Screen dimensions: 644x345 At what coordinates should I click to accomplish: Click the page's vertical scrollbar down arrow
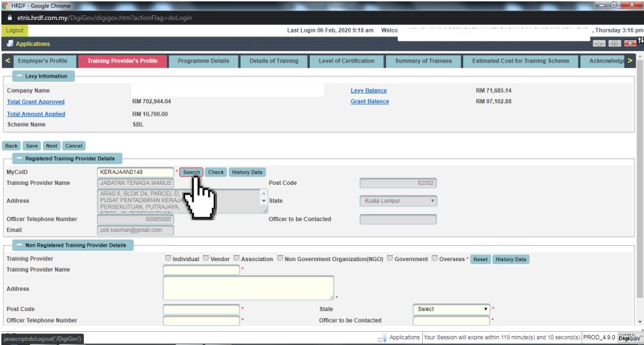pos(640,321)
